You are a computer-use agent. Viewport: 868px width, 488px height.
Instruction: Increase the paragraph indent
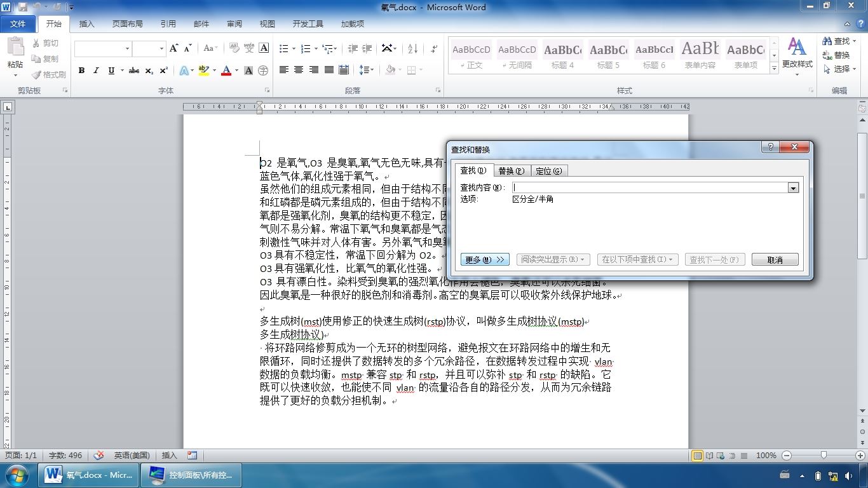click(x=366, y=48)
